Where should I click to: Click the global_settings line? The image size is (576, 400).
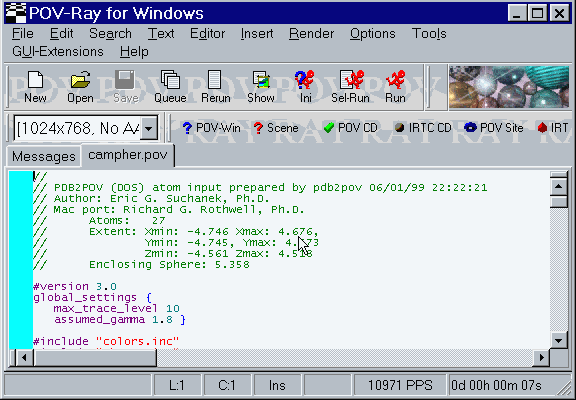(x=92, y=298)
